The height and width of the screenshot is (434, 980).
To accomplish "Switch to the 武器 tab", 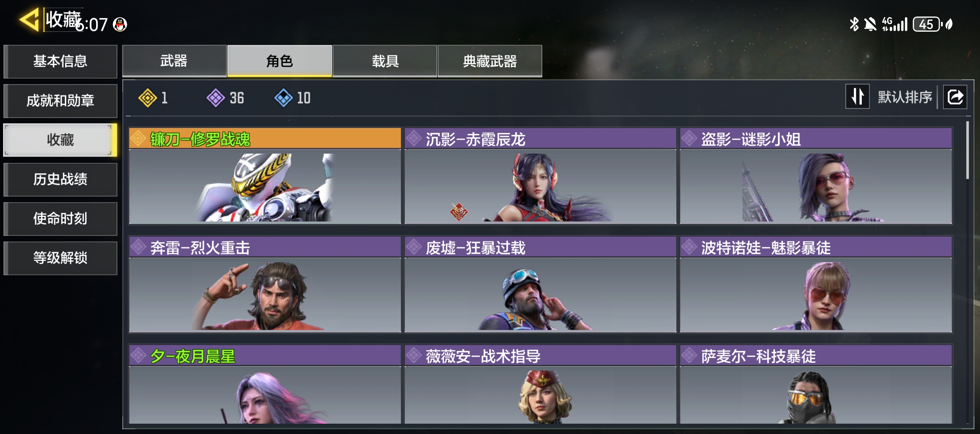I will click(x=174, y=61).
